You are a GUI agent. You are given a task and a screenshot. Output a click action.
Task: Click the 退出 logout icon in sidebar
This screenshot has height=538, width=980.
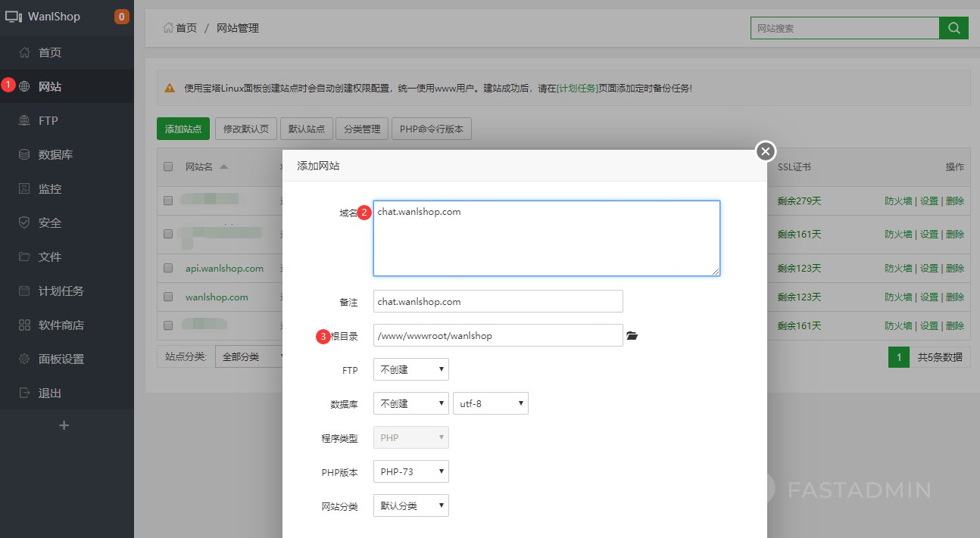coord(24,393)
